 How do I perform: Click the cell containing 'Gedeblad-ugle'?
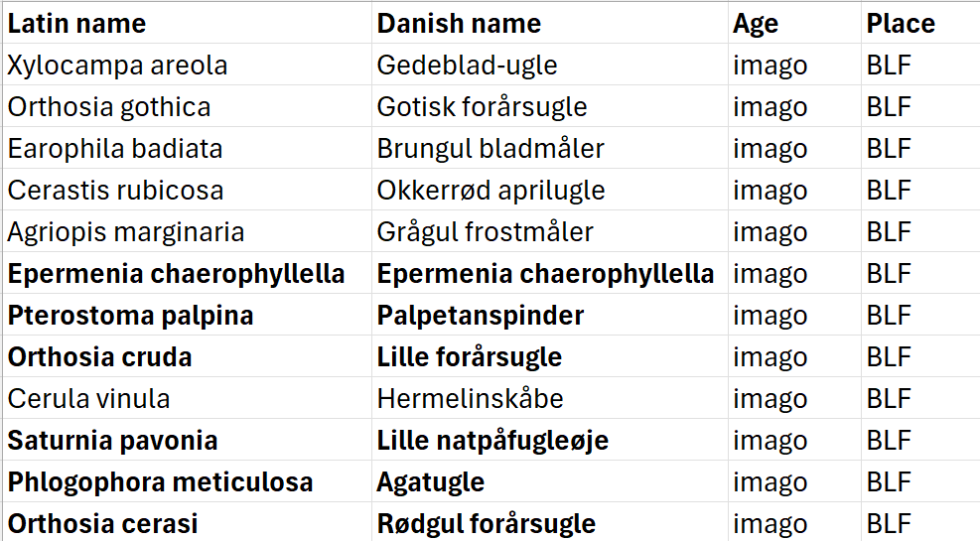[x=467, y=66]
